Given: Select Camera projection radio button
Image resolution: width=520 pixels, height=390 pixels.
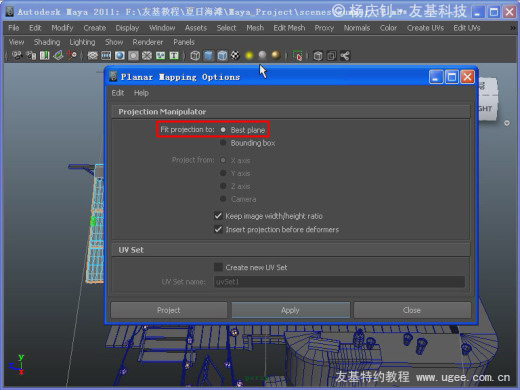Looking at the screenshot, I should pyautogui.click(x=223, y=199).
